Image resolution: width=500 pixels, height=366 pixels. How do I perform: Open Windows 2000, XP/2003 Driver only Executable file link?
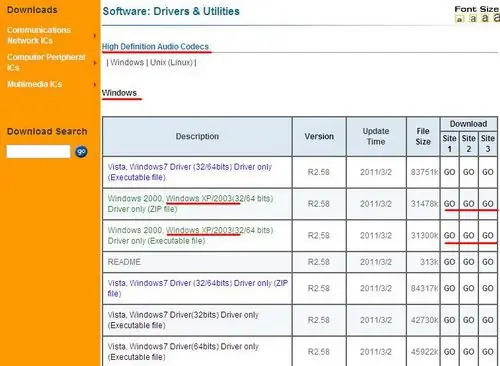click(x=190, y=235)
